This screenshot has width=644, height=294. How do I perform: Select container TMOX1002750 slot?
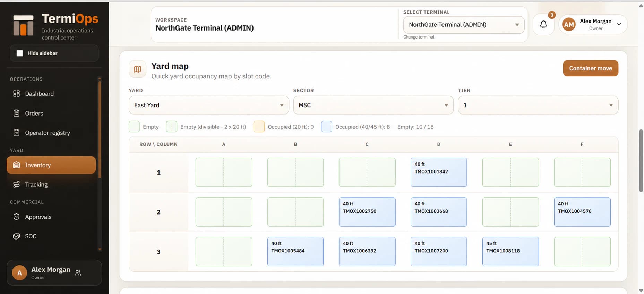coord(367,212)
